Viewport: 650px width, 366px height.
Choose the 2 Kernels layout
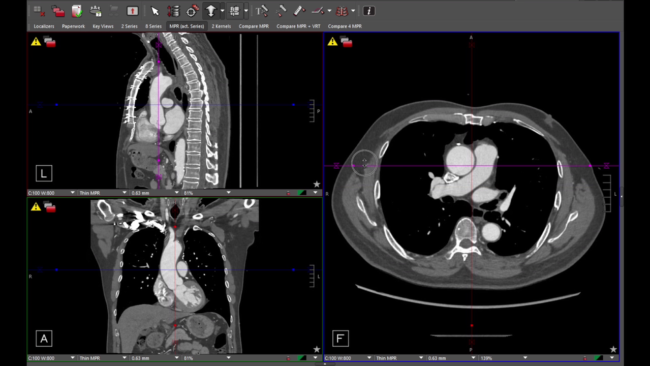[221, 26]
